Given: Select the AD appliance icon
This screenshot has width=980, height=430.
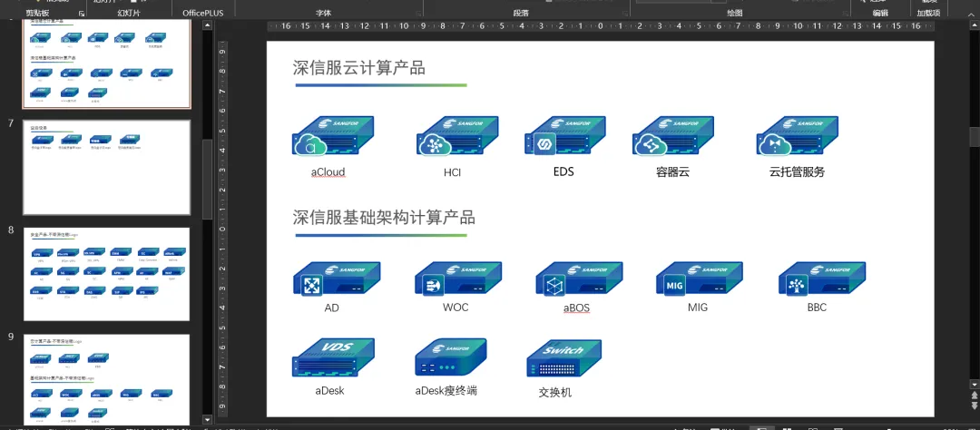Looking at the screenshot, I should pyautogui.click(x=337, y=279).
